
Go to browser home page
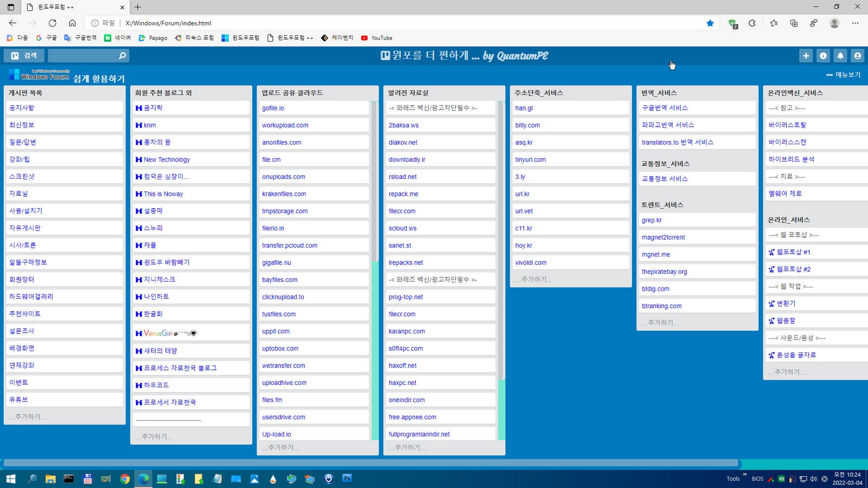point(72,23)
